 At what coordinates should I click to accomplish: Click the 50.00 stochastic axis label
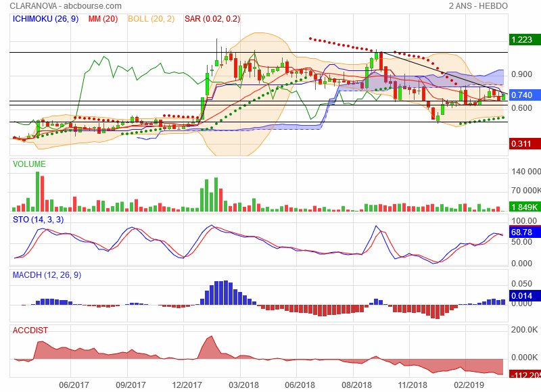pyautogui.click(x=521, y=242)
